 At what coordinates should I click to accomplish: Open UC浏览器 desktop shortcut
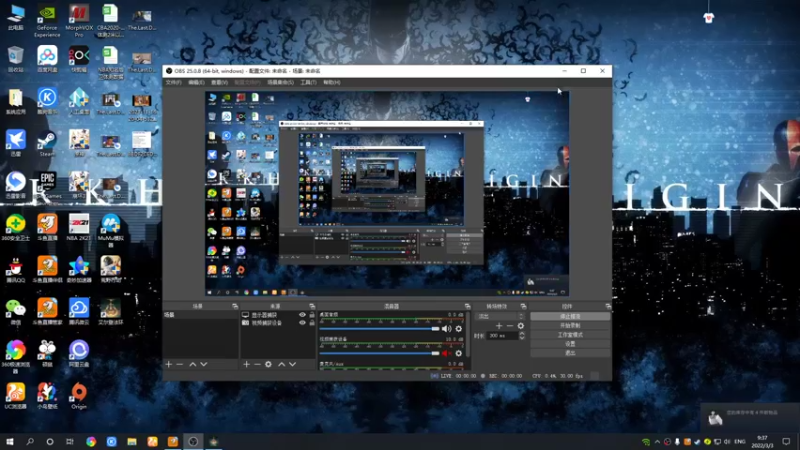[x=15, y=396]
